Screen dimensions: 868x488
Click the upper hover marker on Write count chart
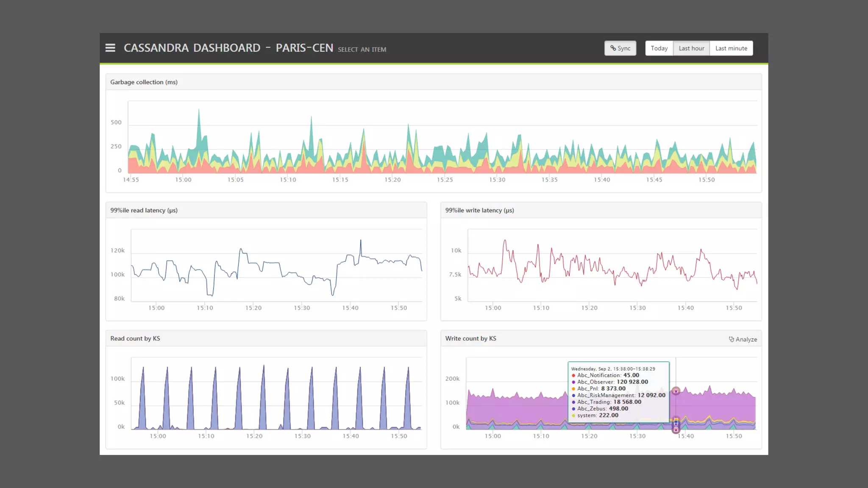click(676, 391)
